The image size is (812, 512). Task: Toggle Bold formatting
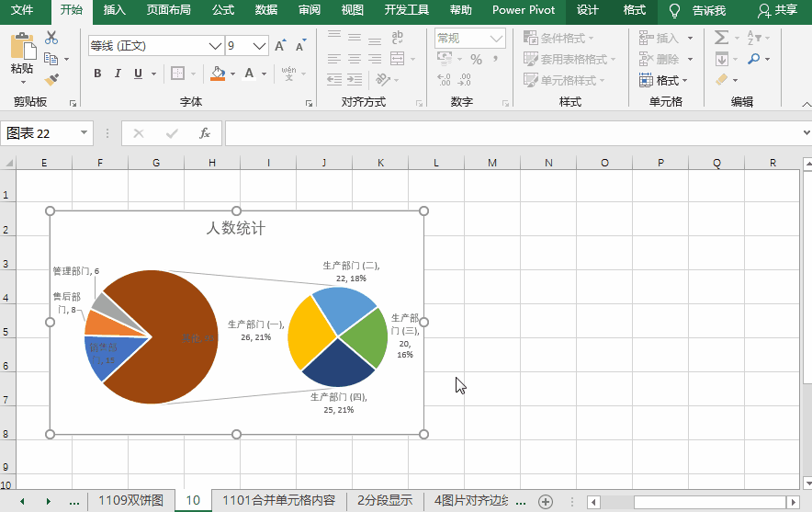(97, 74)
